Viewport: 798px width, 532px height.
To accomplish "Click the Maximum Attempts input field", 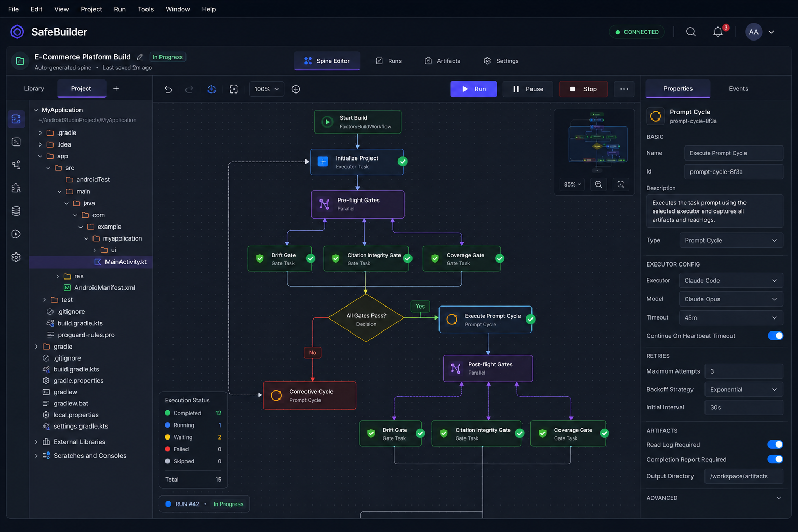I will 743,371.
